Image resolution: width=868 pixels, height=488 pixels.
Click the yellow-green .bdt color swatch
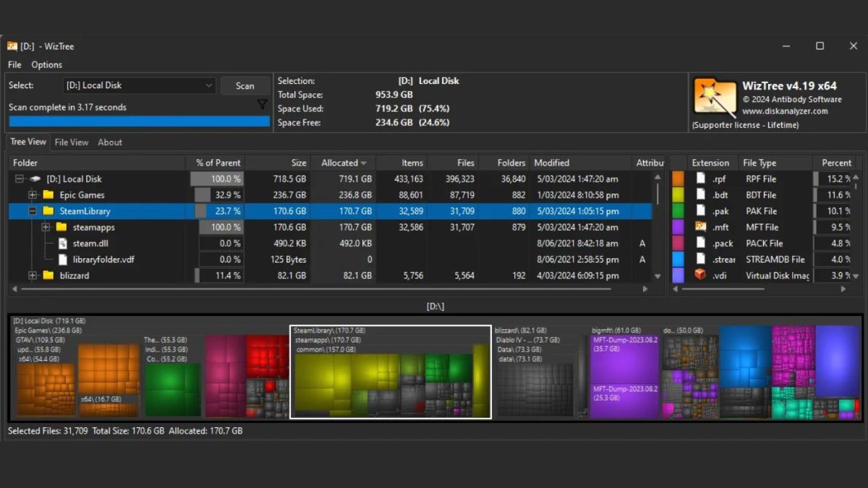pyautogui.click(x=678, y=195)
